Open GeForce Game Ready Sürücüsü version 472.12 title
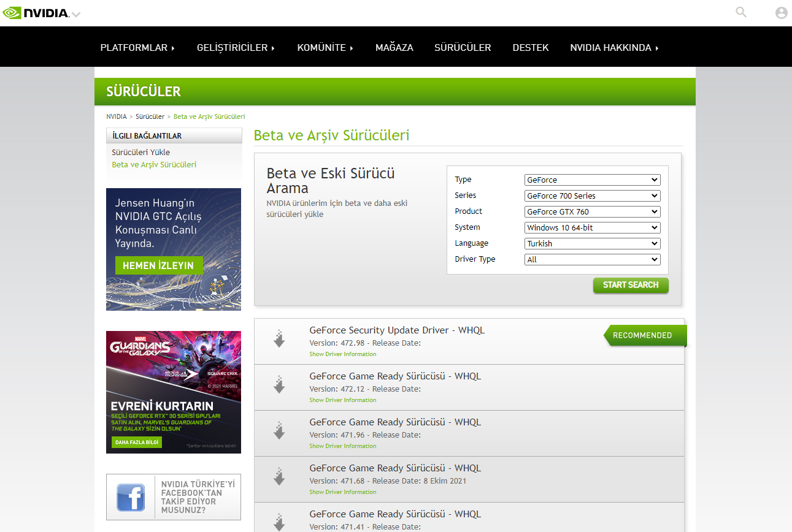 tap(395, 376)
